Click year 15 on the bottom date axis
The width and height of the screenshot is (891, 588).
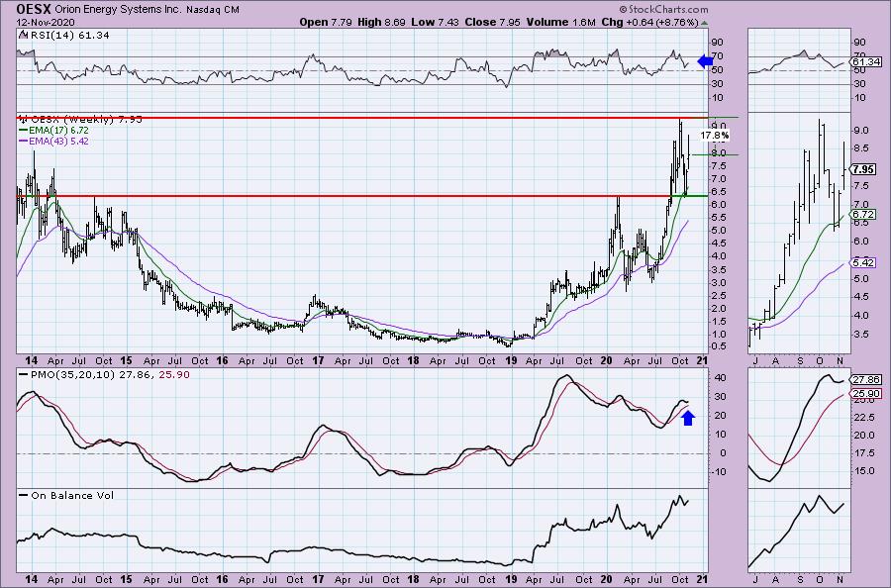126,579
